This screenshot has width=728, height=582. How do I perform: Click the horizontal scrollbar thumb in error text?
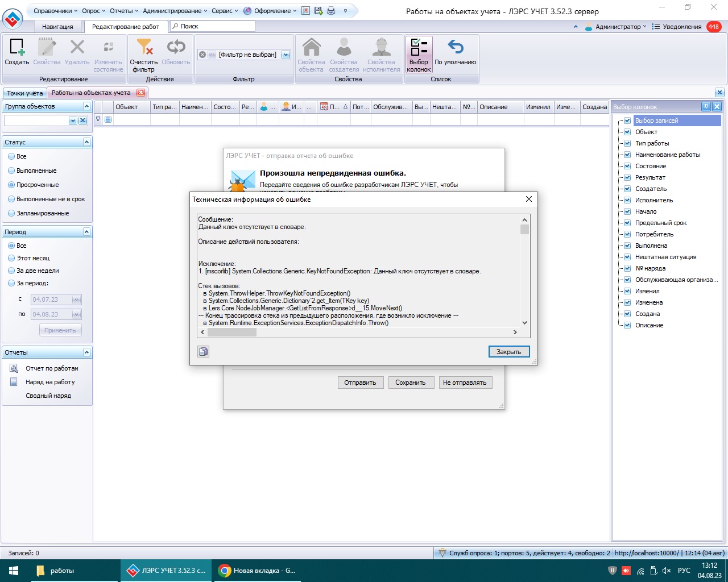(231, 332)
